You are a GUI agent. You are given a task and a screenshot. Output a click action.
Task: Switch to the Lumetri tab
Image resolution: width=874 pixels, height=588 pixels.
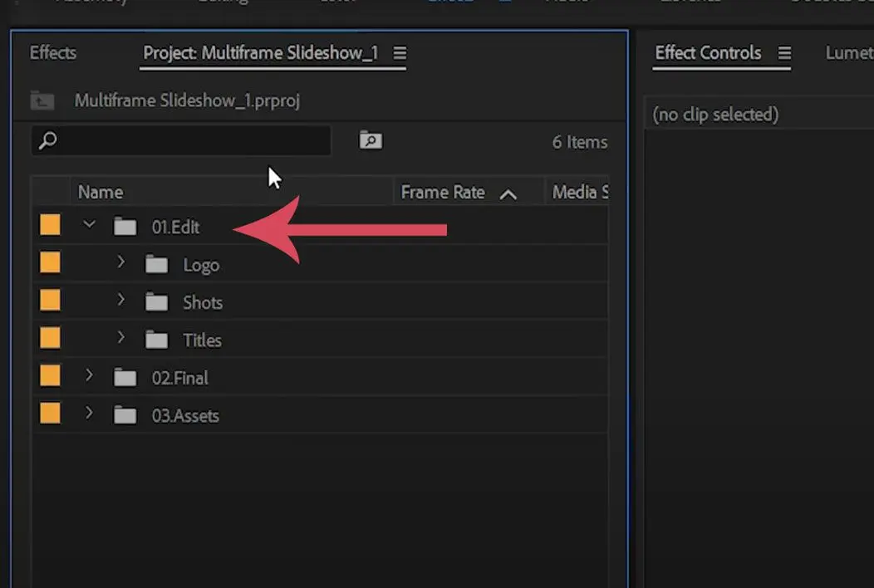(x=849, y=53)
